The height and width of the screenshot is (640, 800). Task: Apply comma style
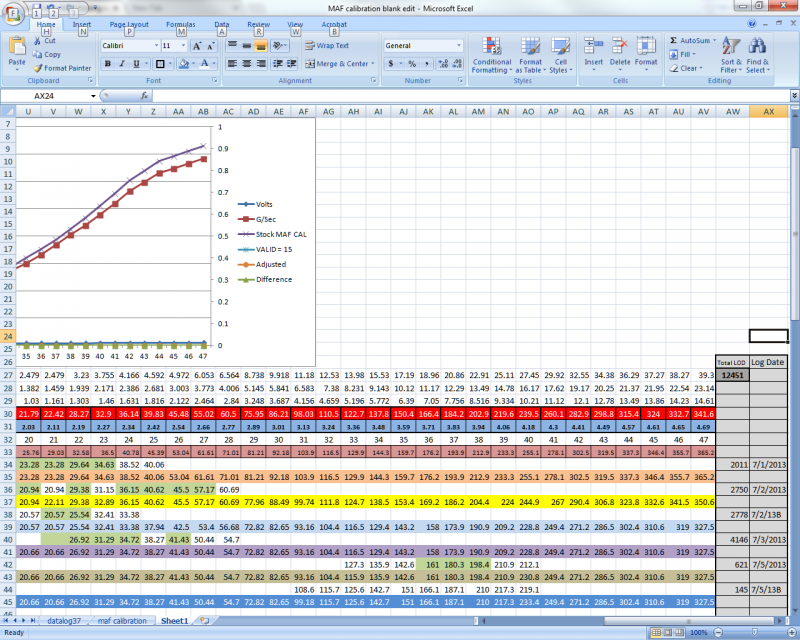[427, 64]
